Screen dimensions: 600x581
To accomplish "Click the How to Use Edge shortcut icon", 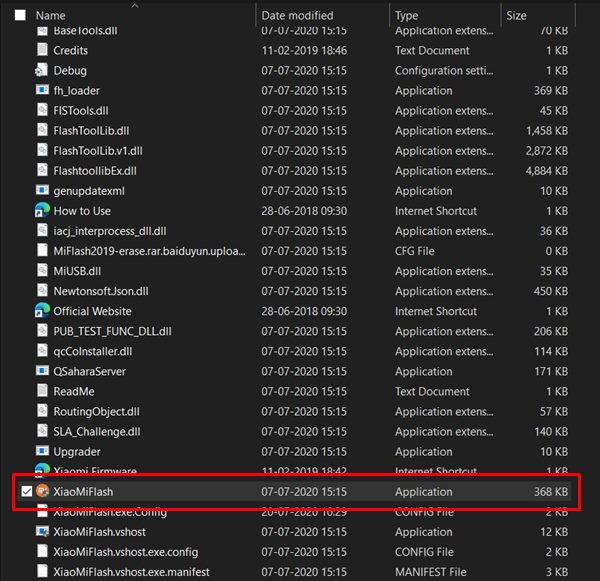I will pos(42,210).
